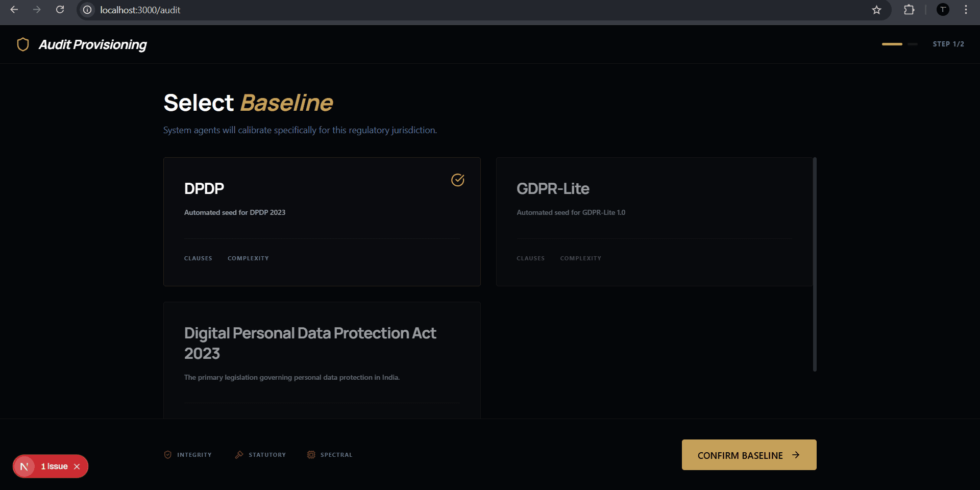The height and width of the screenshot is (490, 980).
Task: Click the system agents calibration subtitle
Action: click(x=300, y=130)
